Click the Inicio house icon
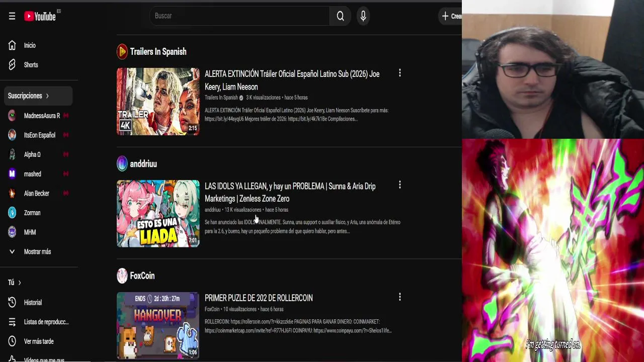The height and width of the screenshot is (362, 644). (12, 45)
